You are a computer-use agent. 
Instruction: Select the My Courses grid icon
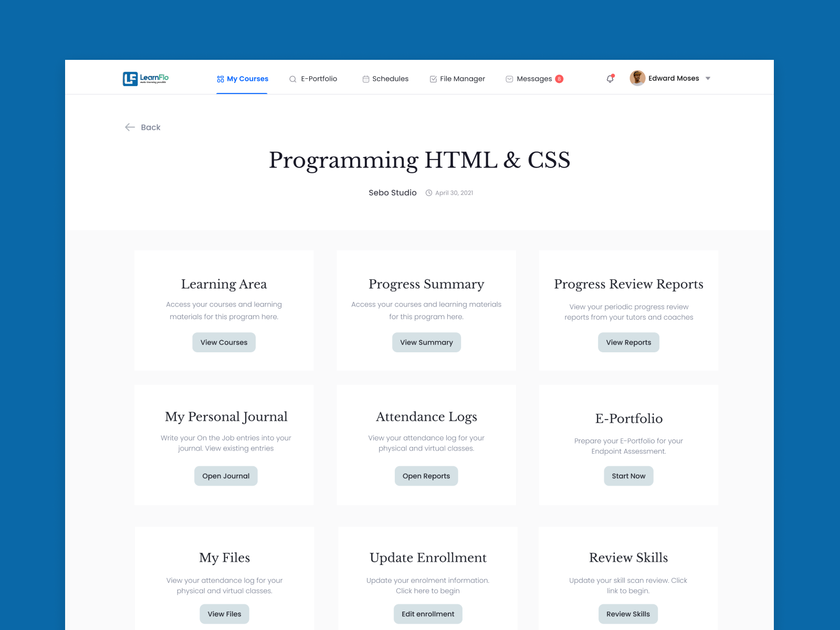coord(220,79)
